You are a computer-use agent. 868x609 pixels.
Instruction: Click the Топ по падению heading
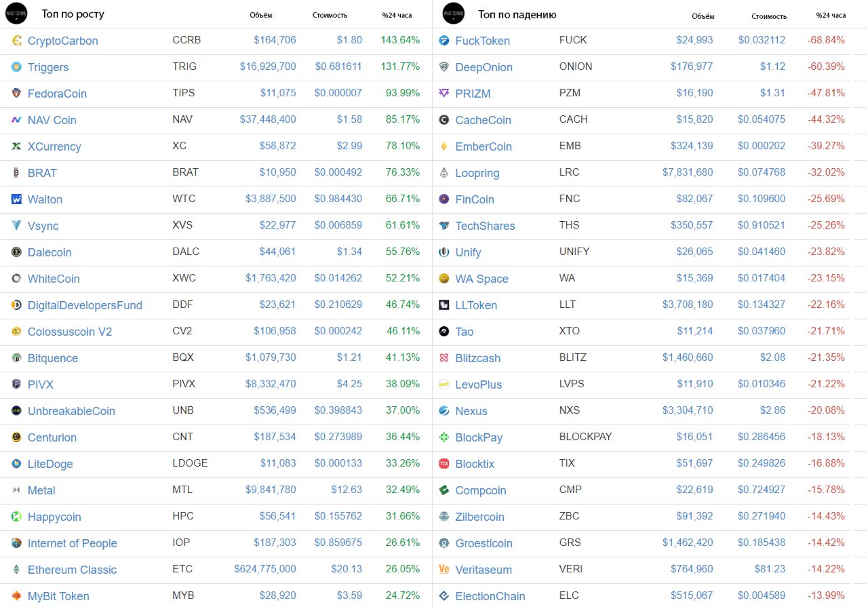pyautogui.click(x=517, y=14)
